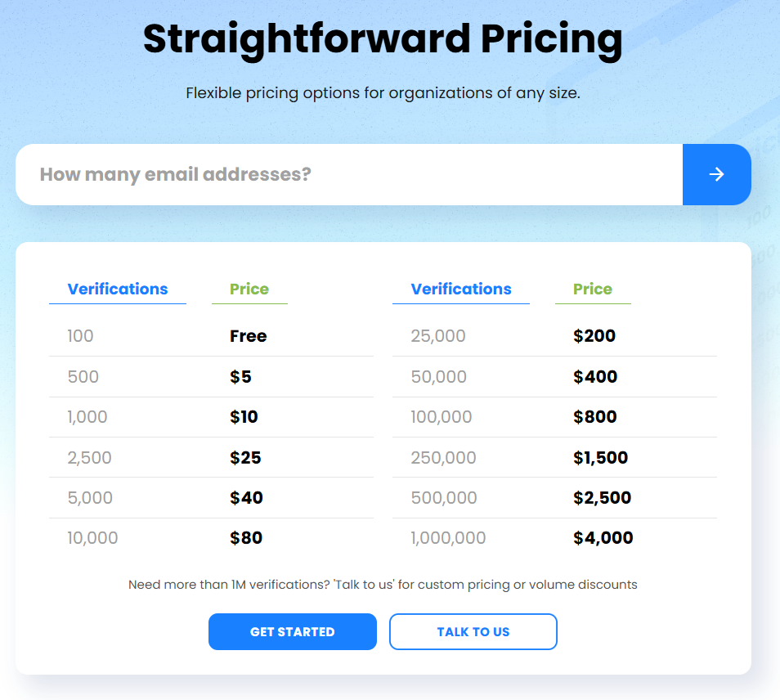Click the TALK TO US button
The height and width of the screenshot is (700, 780).
[473, 631]
